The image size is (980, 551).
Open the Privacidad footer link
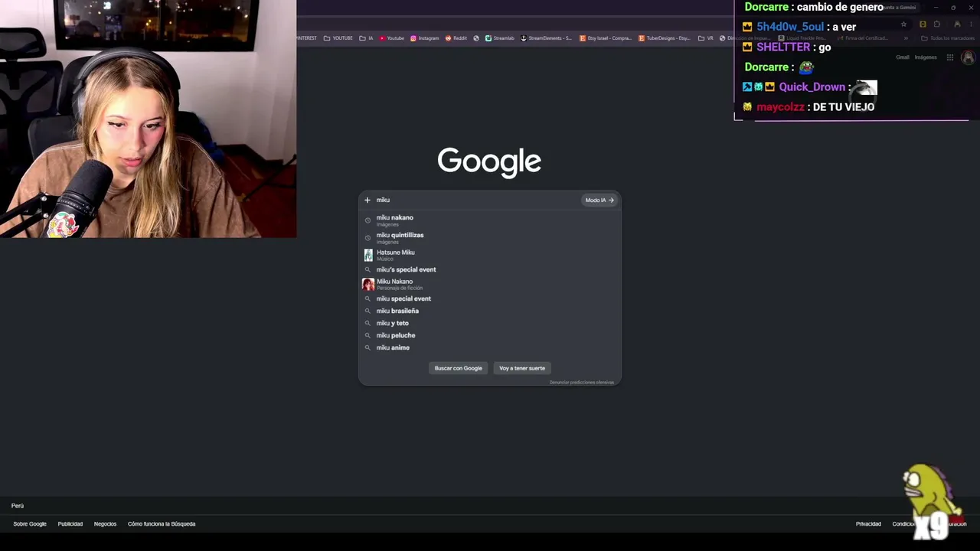pyautogui.click(x=868, y=524)
